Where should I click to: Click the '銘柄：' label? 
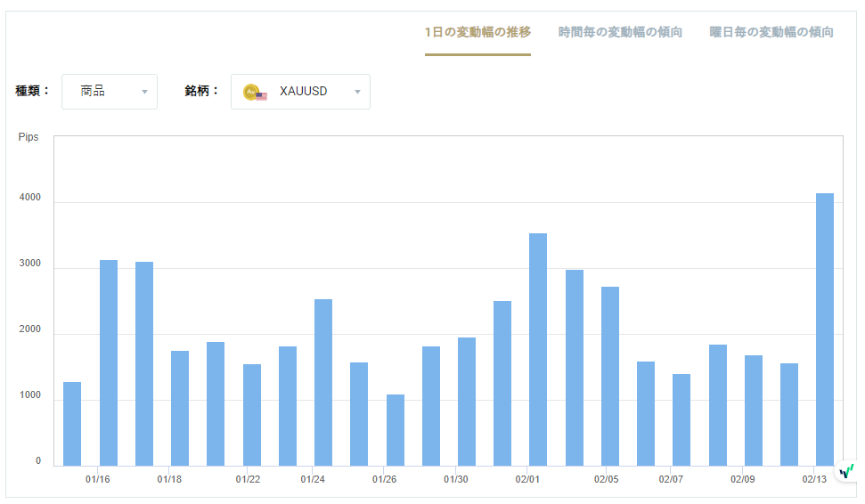(x=201, y=91)
